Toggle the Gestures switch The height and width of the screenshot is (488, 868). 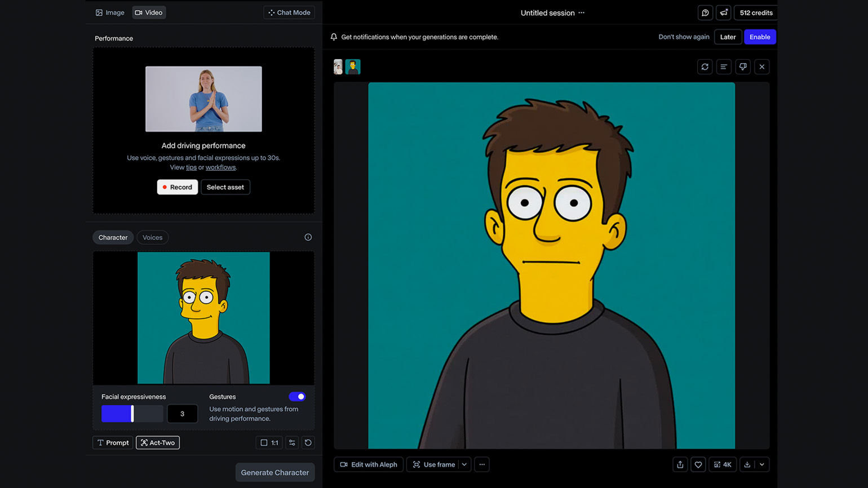tap(297, 397)
